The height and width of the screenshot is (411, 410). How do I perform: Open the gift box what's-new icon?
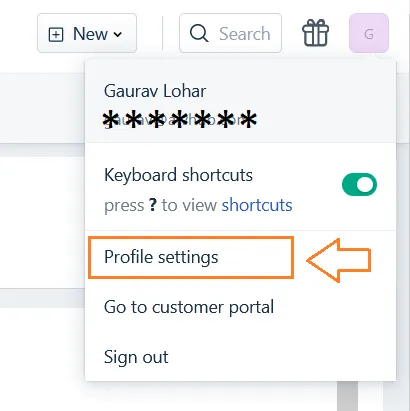pos(315,33)
